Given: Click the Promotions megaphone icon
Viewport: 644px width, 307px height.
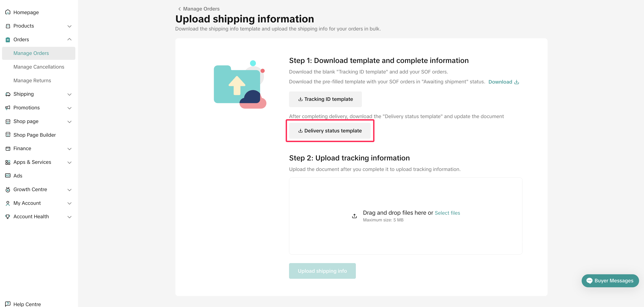Looking at the screenshot, I should [8, 108].
